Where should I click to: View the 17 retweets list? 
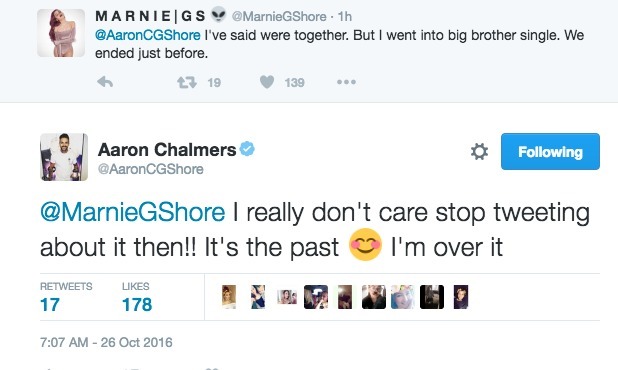[66, 297]
